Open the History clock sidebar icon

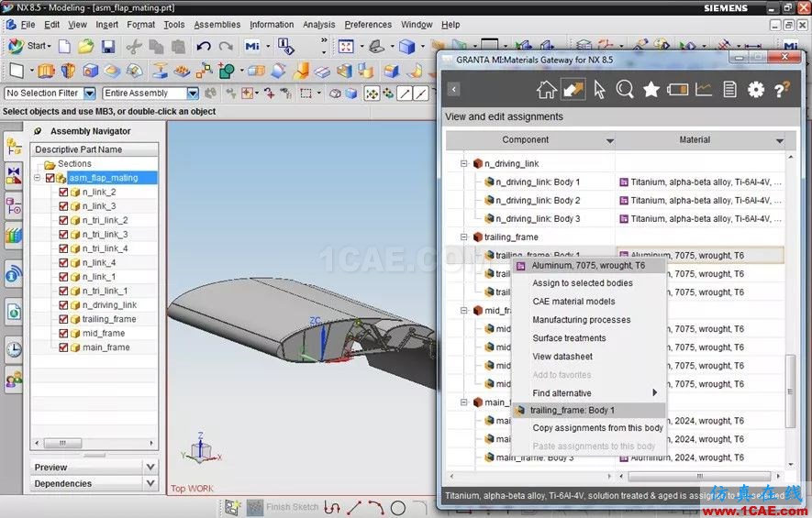pos(14,350)
